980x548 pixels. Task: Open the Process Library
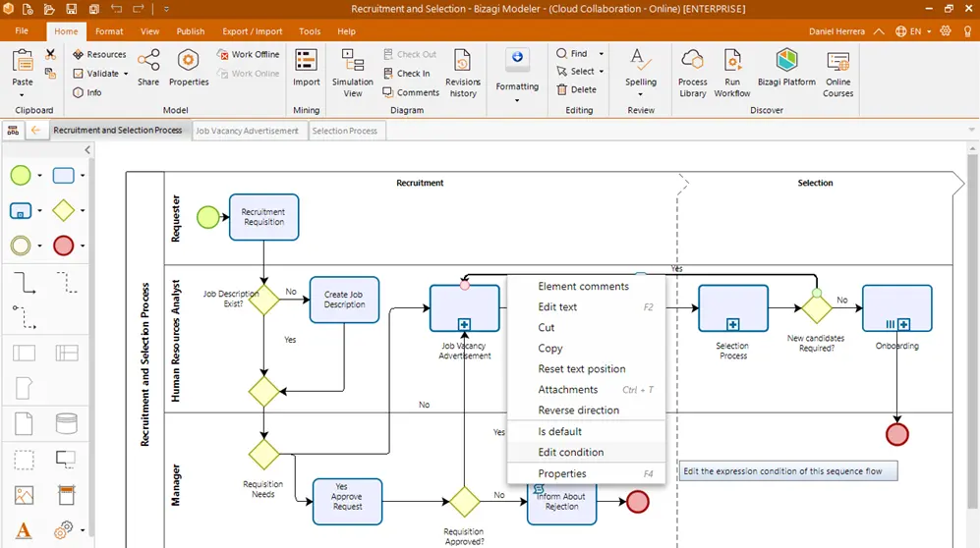tap(693, 73)
